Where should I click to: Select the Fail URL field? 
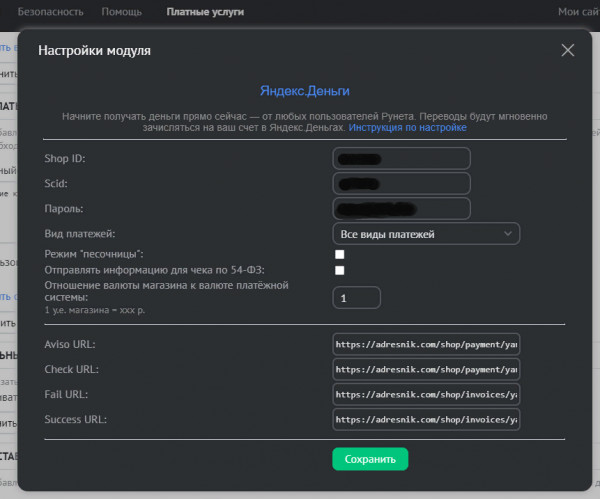coord(426,395)
